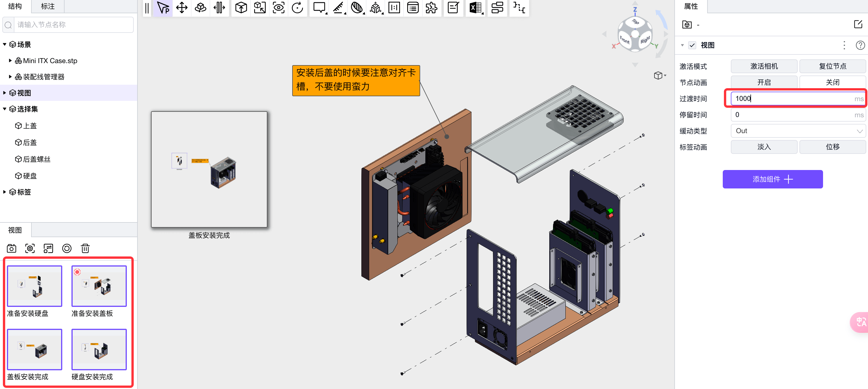Select 淡入 label animation option

point(764,147)
